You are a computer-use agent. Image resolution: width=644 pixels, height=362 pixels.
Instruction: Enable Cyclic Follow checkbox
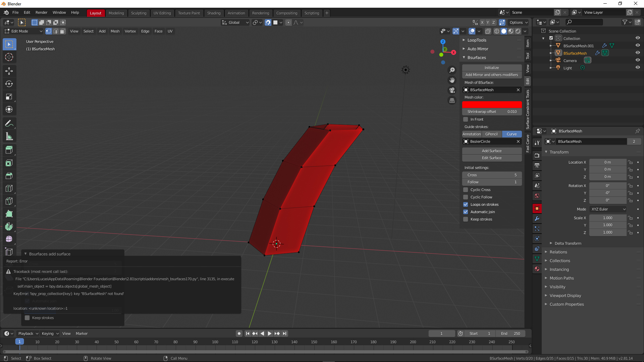coord(466,197)
